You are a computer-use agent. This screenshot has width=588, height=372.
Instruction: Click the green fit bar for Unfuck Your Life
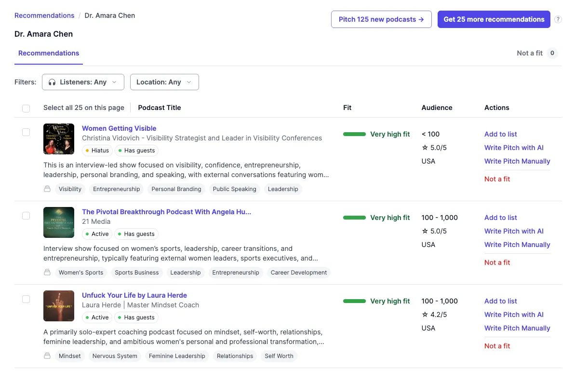pos(355,301)
